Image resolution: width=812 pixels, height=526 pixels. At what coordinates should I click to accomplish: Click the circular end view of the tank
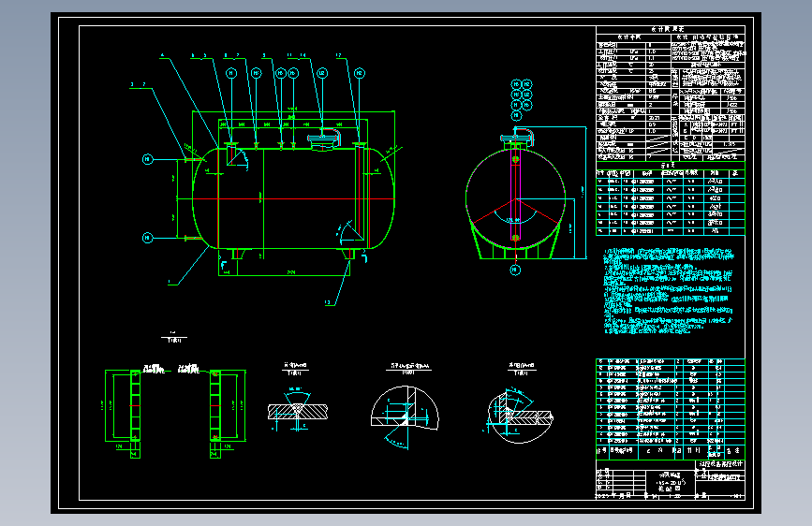515,198
